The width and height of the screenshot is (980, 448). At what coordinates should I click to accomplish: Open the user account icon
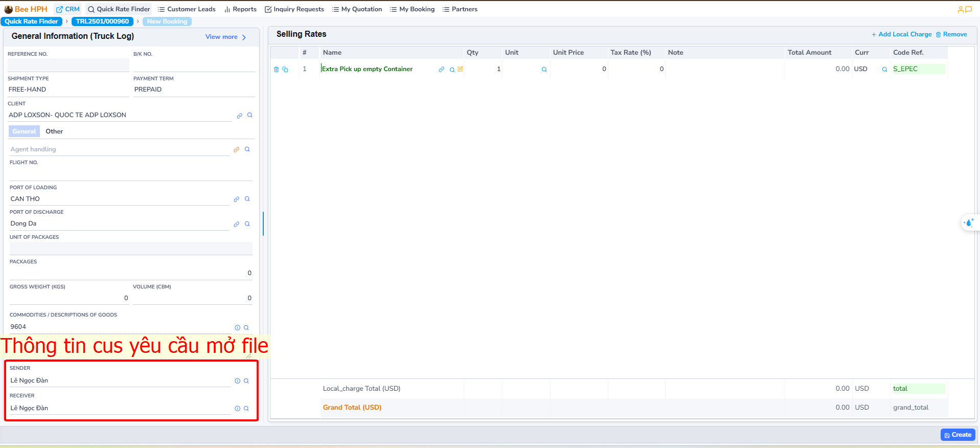click(x=961, y=9)
